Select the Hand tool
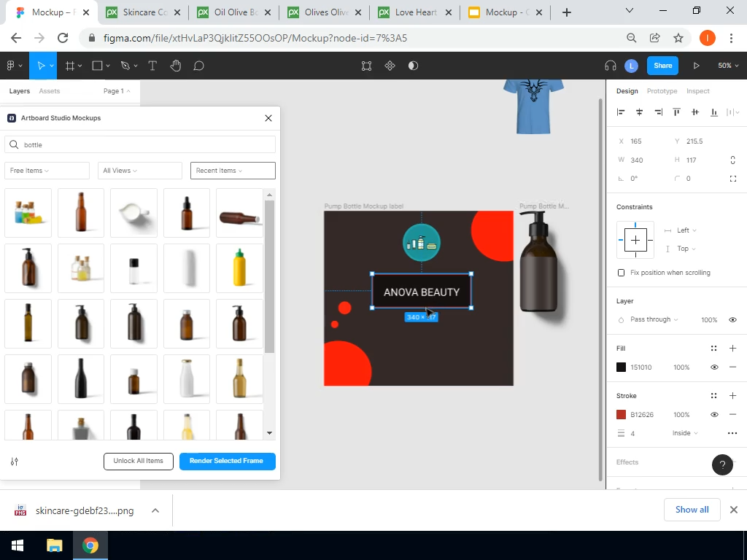Image resolution: width=747 pixels, height=560 pixels. (x=176, y=66)
